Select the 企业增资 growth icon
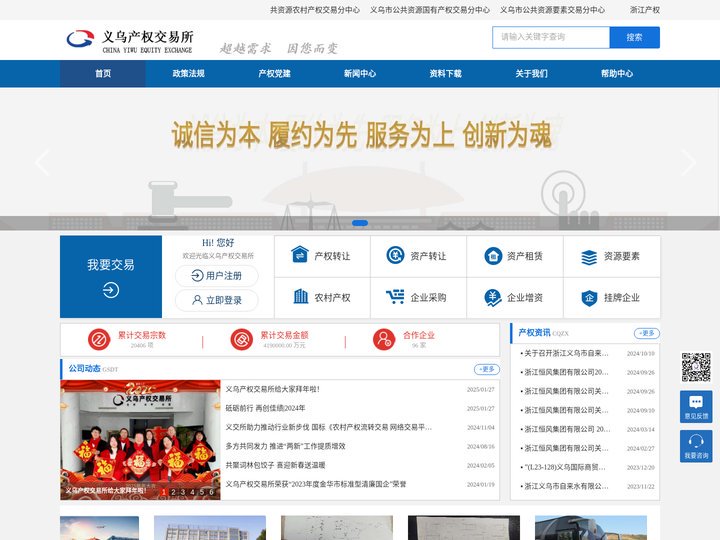The width and height of the screenshot is (720, 540). pyautogui.click(x=493, y=298)
